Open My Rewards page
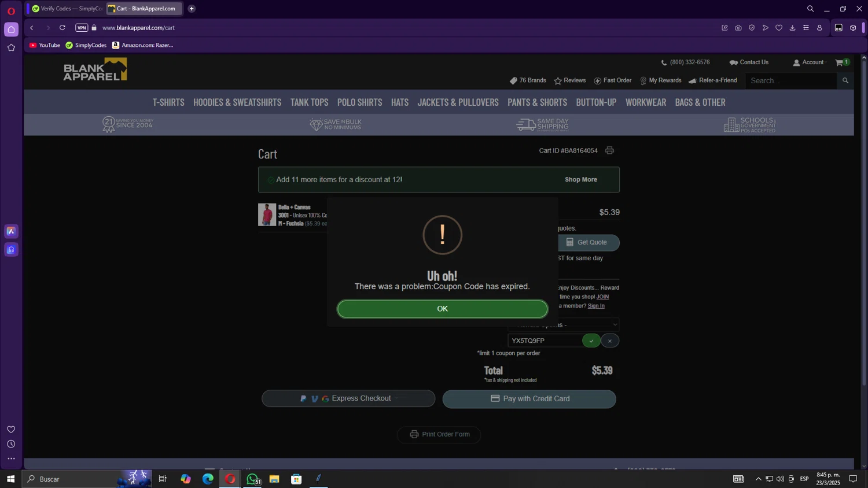Screen dimensions: 868x488 (660, 80)
